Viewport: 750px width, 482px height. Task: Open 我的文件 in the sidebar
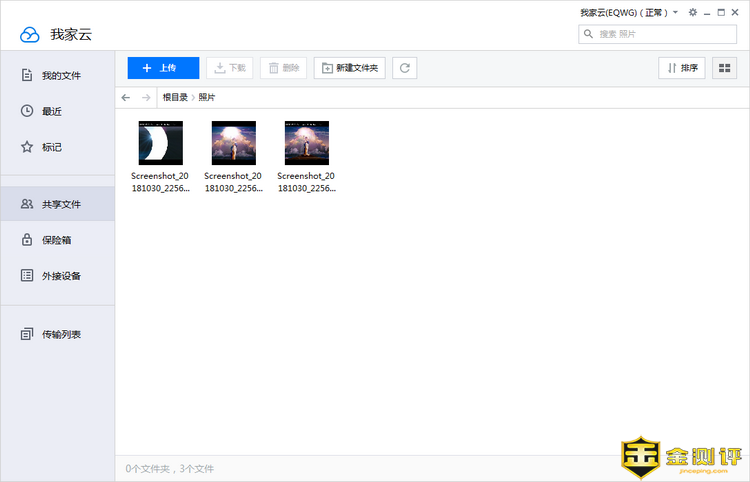(60, 76)
